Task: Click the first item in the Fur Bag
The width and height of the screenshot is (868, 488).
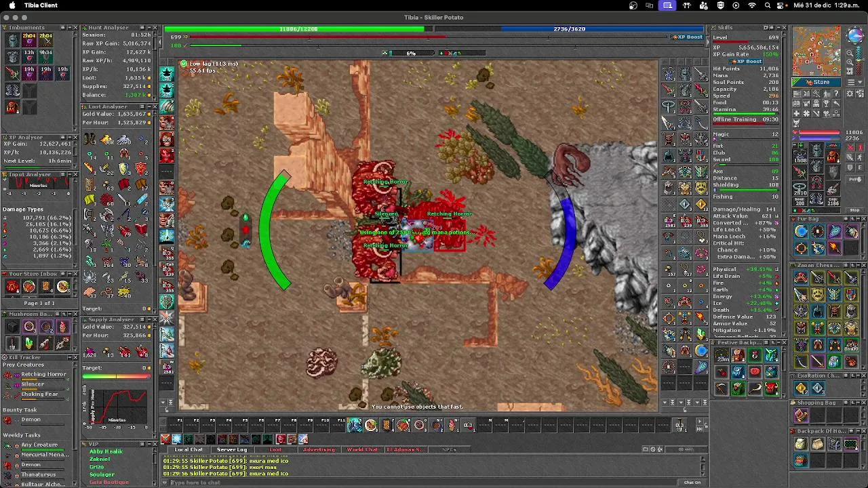Action: (801, 232)
